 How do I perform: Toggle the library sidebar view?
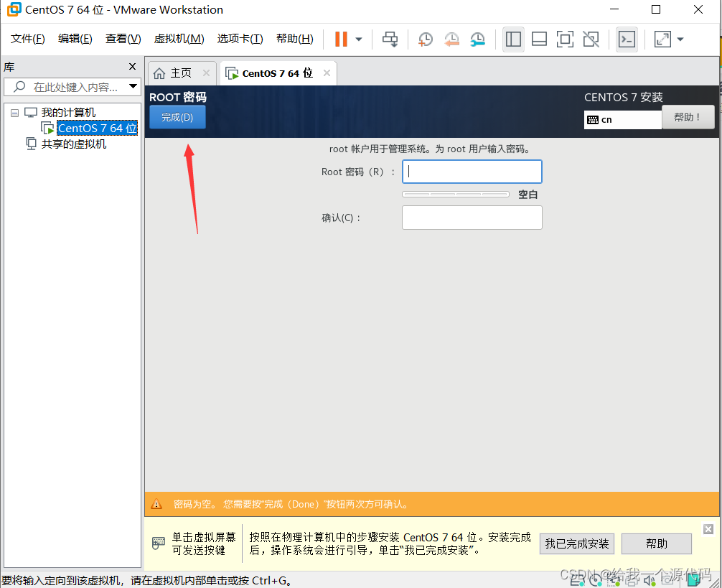513,39
